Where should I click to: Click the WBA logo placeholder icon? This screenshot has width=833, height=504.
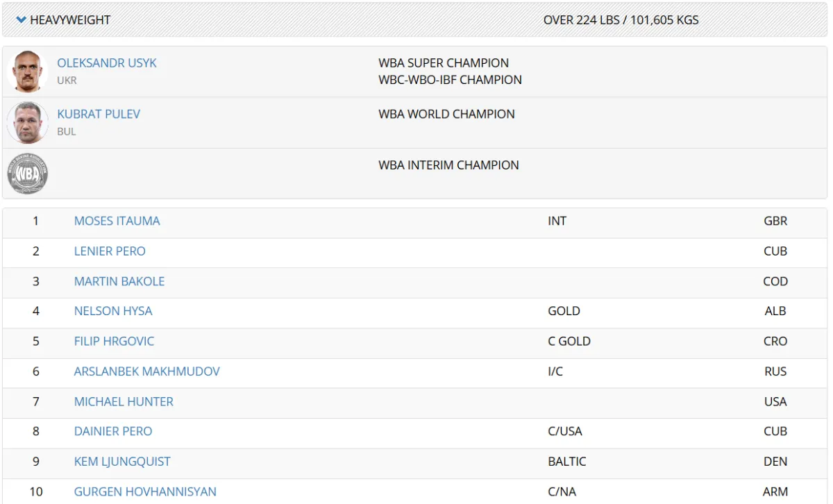[x=28, y=174]
